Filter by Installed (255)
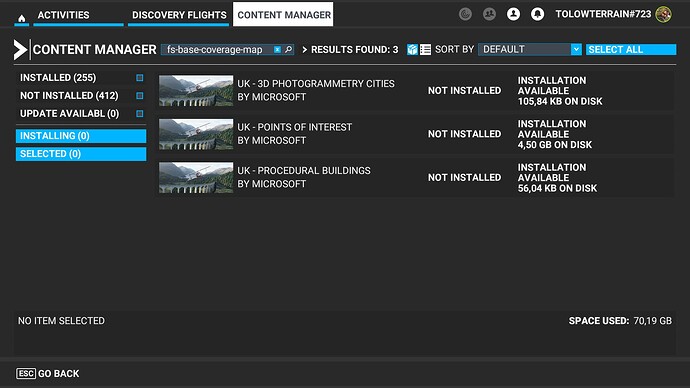 58,78
